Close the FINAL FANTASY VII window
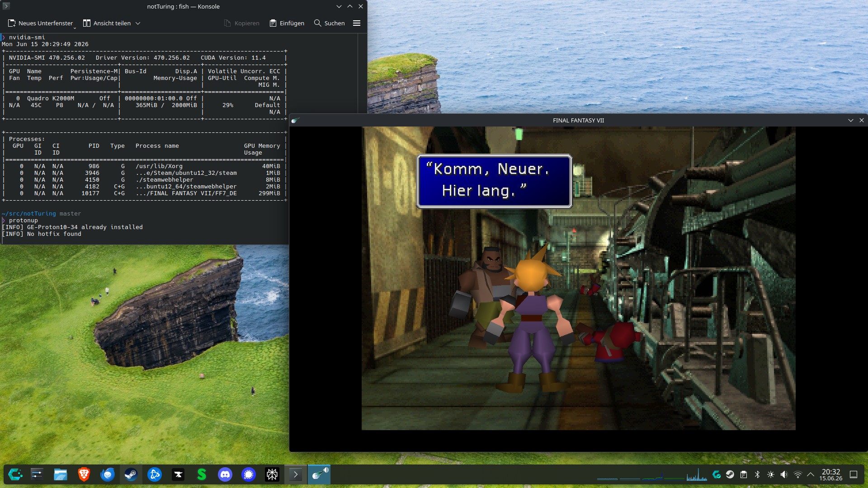This screenshot has height=488, width=868. point(862,120)
